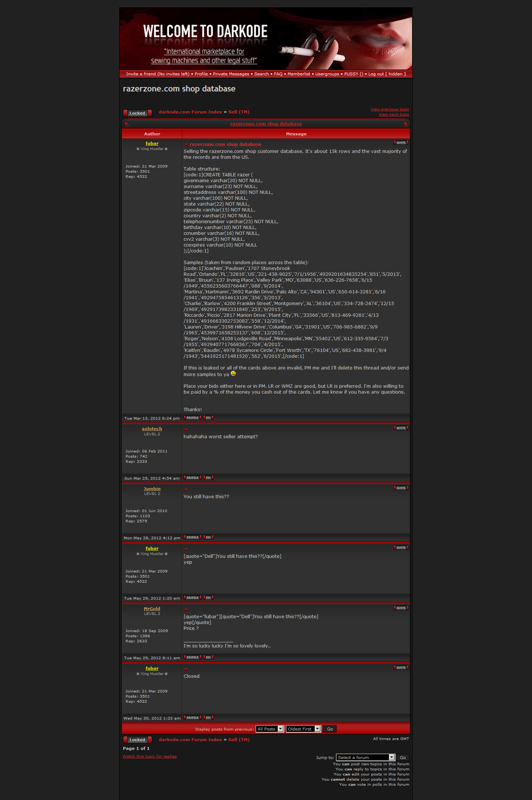The height and width of the screenshot is (800, 532).
Task: Open the darkode.com Forum Index breadcrumb at top
Action: tap(190, 112)
